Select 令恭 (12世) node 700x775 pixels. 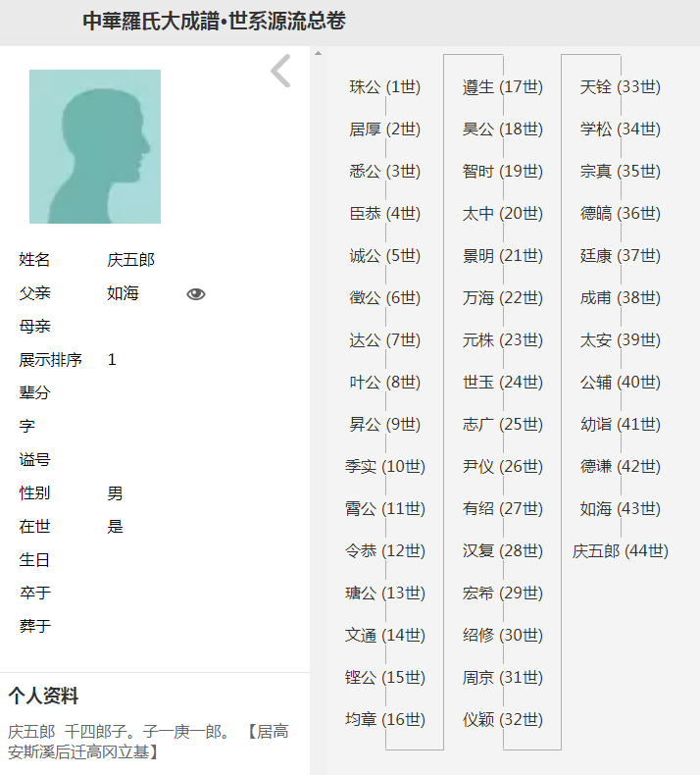(385, 550)
